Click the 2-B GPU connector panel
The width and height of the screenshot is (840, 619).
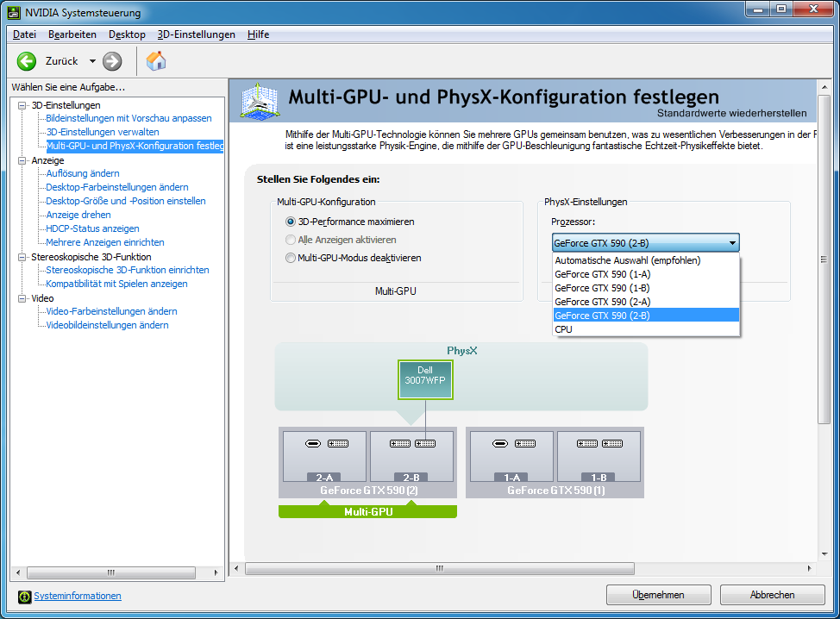[x=411, y=456]
